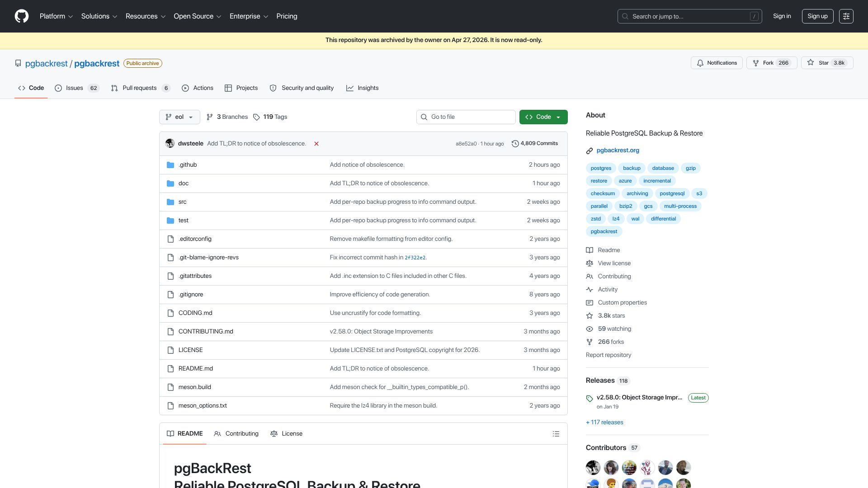Screen dimensions: 868x488
Task: Click the Go to file search field
Action: 466,117
